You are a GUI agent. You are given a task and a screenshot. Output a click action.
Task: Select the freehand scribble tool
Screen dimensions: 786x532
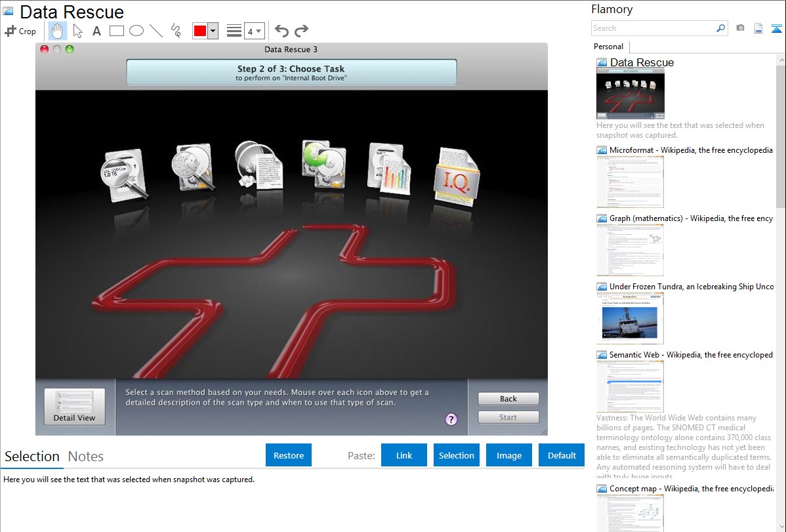point(176,31)
